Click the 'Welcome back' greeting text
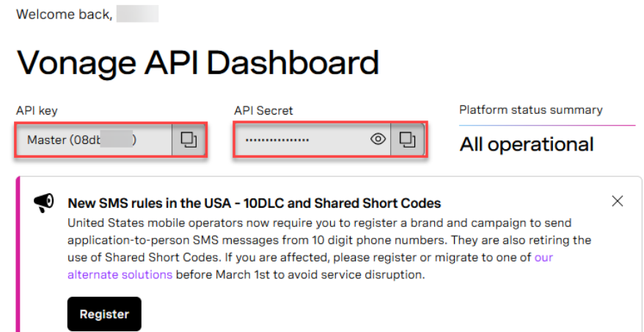This screenshot has width=644, height=332. tap(64, 14)
